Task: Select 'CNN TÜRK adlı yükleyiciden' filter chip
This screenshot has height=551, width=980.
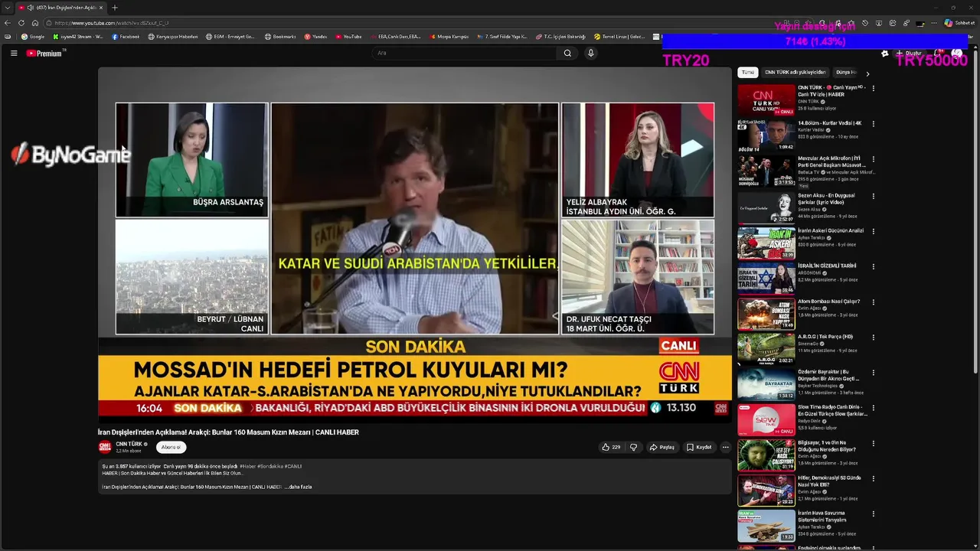Action: coord(795,73)
